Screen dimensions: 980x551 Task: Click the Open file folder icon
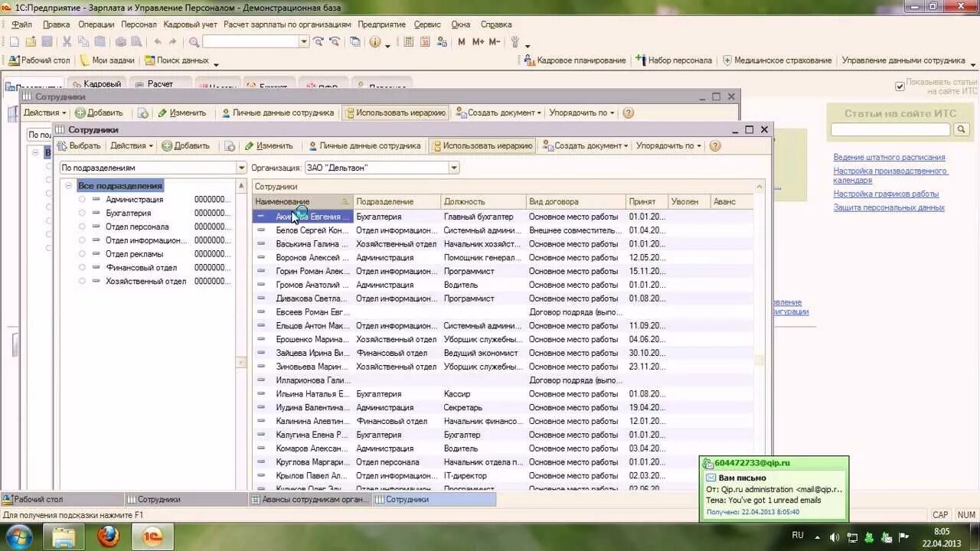(x=31, y=42)
